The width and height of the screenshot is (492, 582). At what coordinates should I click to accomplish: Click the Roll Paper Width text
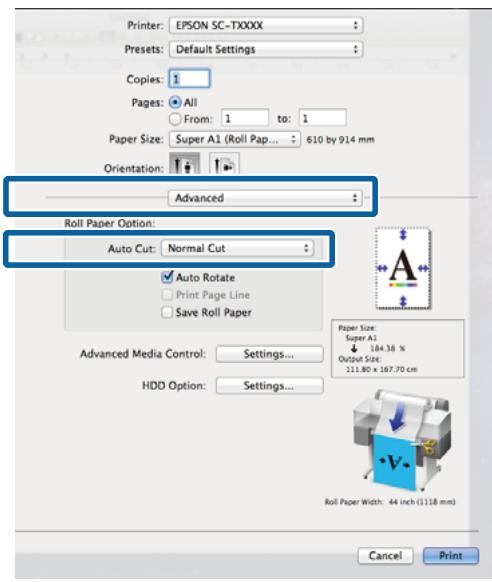pos(390,502)
